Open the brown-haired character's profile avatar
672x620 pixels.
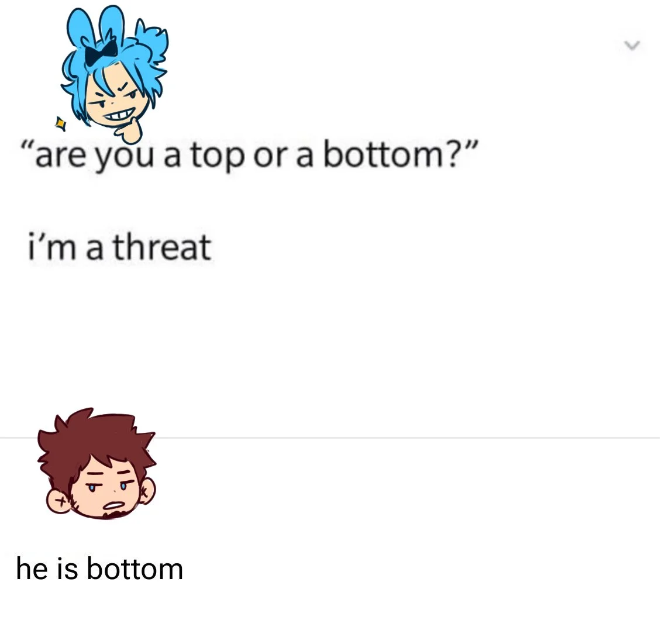[97, 464]
